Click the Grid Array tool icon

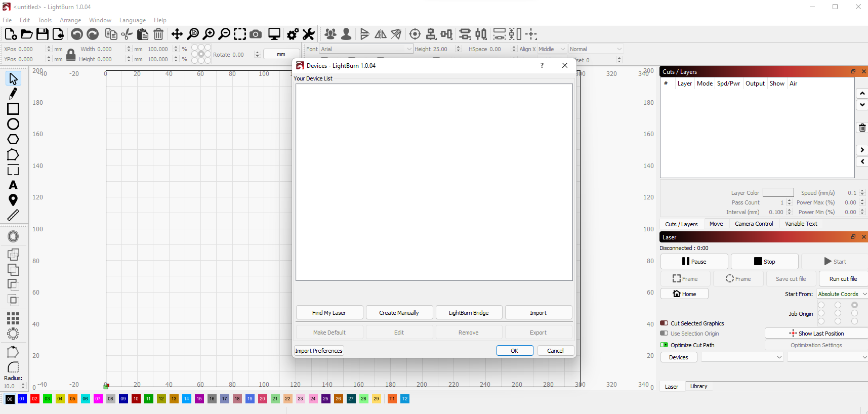pos(13,318)
